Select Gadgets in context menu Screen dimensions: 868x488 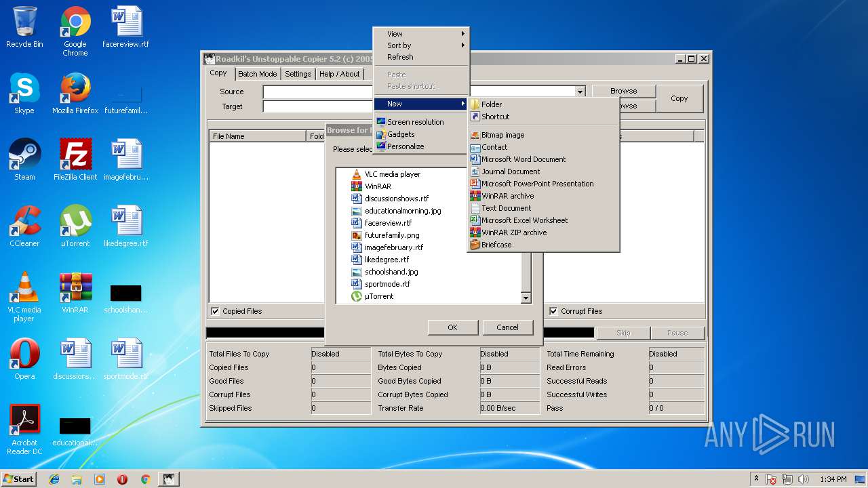421,134
